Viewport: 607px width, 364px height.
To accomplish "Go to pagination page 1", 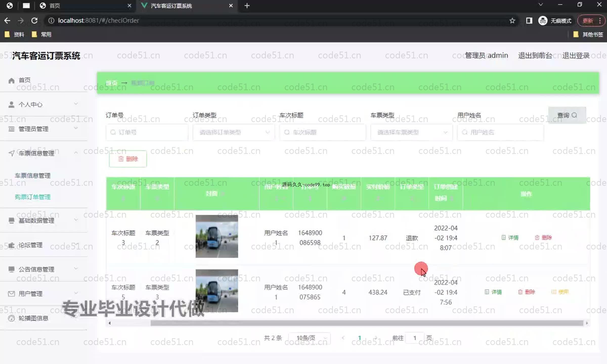I will 359,338.
